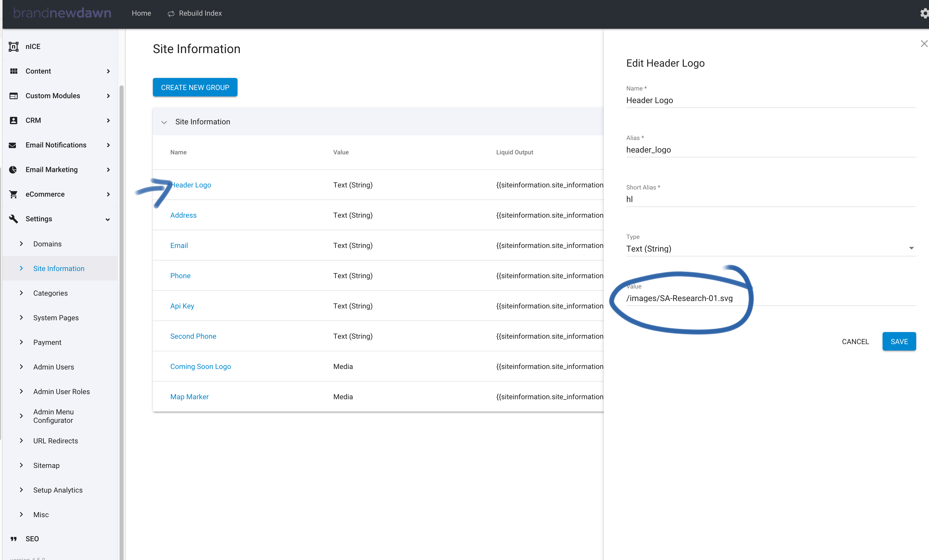This screenshot has width=929, height=560.
Task: Open URL Redirects page
Action: point(55,441)
